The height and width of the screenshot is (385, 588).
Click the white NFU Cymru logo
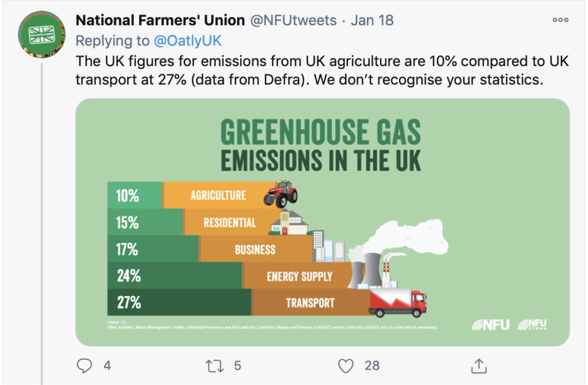(532, 325)
